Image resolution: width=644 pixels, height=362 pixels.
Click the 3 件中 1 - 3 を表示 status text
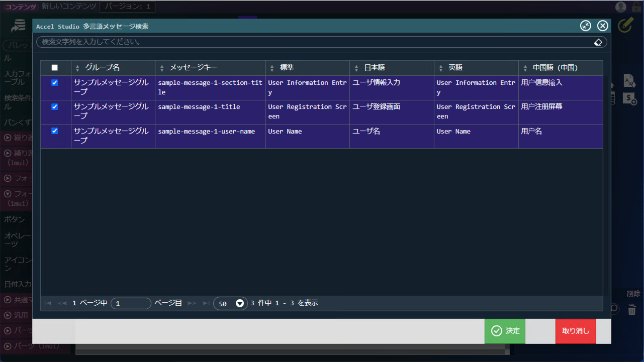click(x=284, y=303)
